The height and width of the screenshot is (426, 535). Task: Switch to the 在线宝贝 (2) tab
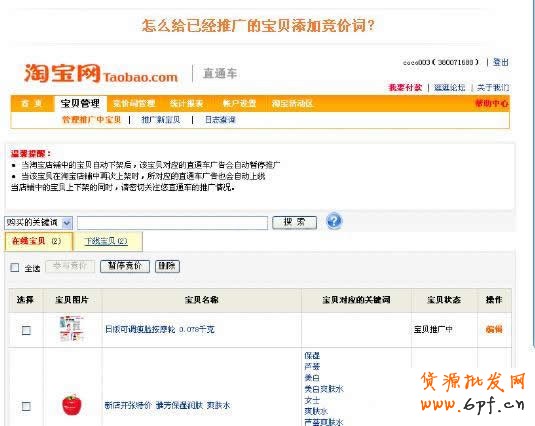(x=39, y=241)
